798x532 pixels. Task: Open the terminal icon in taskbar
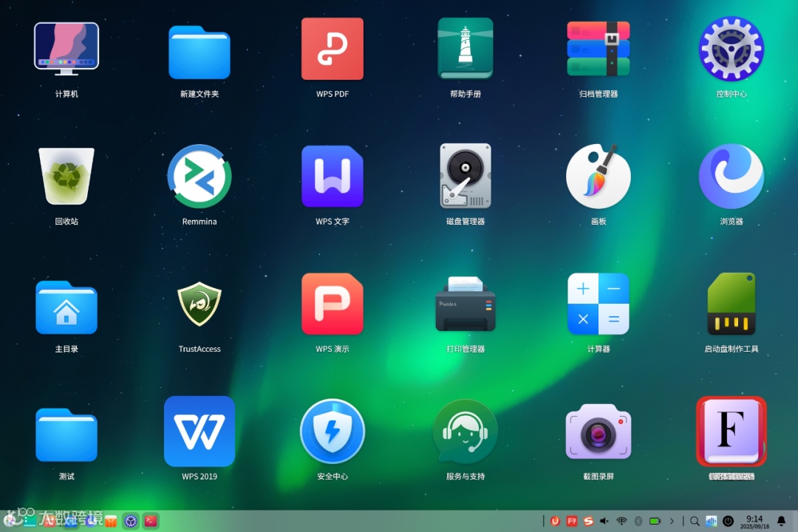151,521
